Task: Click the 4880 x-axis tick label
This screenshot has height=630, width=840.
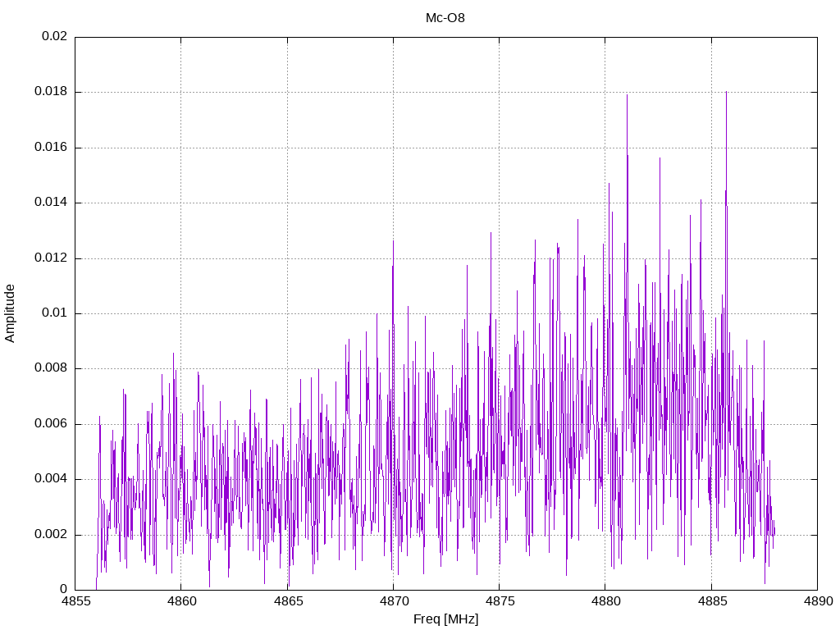Action: [x=606, y=601]
